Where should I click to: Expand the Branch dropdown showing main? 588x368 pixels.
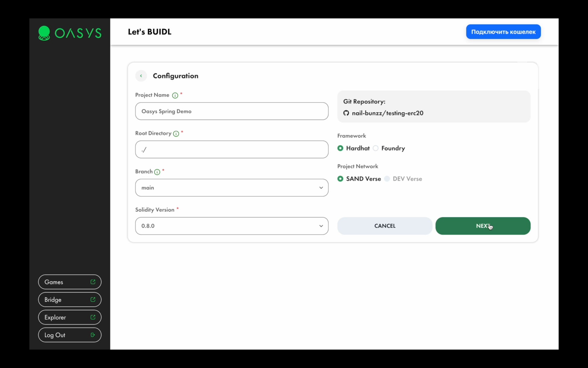(232, 188)
